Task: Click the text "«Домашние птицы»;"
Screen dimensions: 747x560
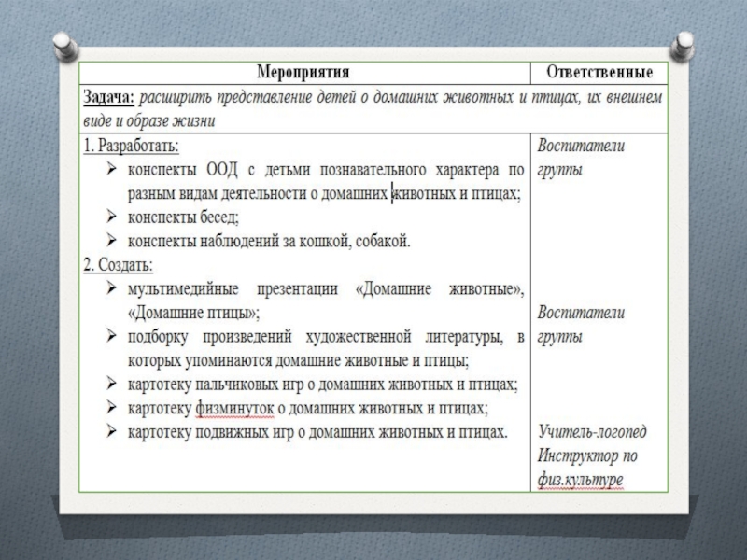Action: (x=193, y=313)
